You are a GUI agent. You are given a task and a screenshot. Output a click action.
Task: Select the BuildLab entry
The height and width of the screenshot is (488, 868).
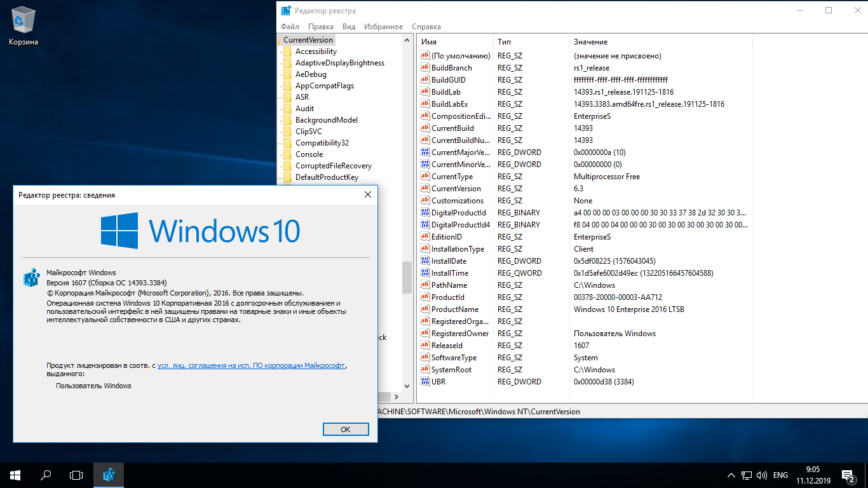point(446,92)
